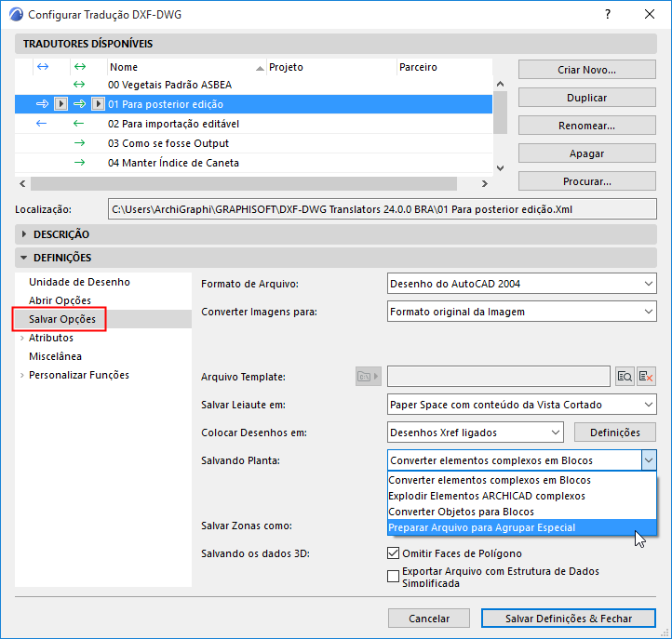
Task: Click horizontal scroll left arrow of translator list
Action: click(22, 184)
